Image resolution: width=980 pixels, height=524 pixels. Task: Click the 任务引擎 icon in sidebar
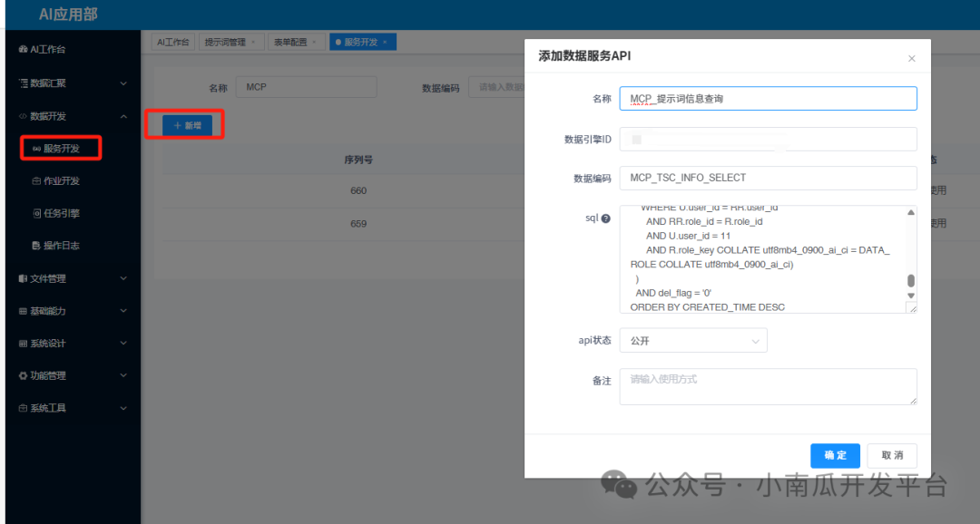37,214
